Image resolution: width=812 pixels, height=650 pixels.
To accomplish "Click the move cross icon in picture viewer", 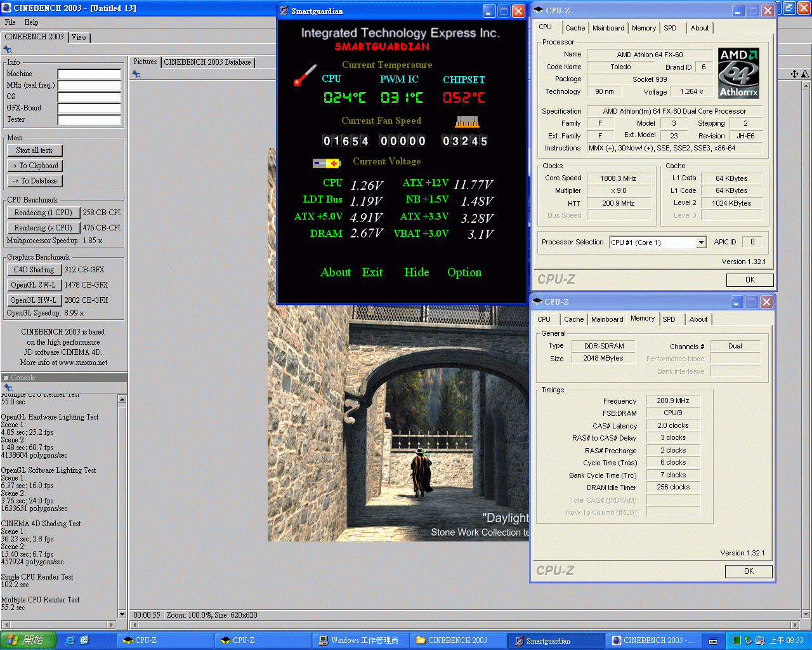I will (794, 74).
